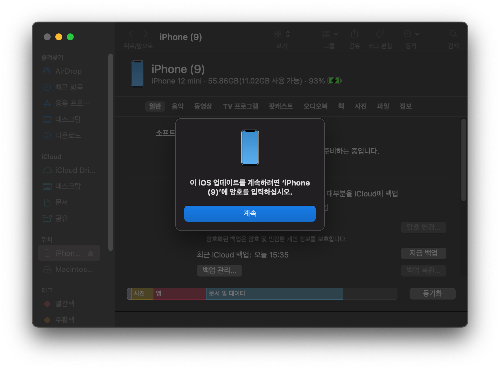Switch to the 책 (Books) tab

(x=341, y=106)
